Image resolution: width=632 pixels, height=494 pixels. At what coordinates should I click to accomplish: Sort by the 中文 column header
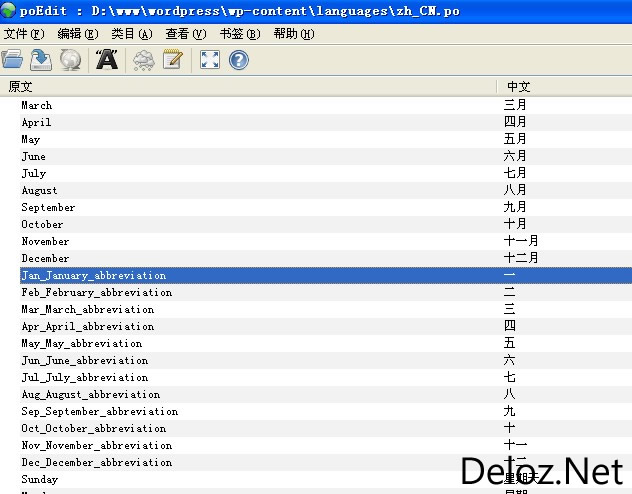565,87
